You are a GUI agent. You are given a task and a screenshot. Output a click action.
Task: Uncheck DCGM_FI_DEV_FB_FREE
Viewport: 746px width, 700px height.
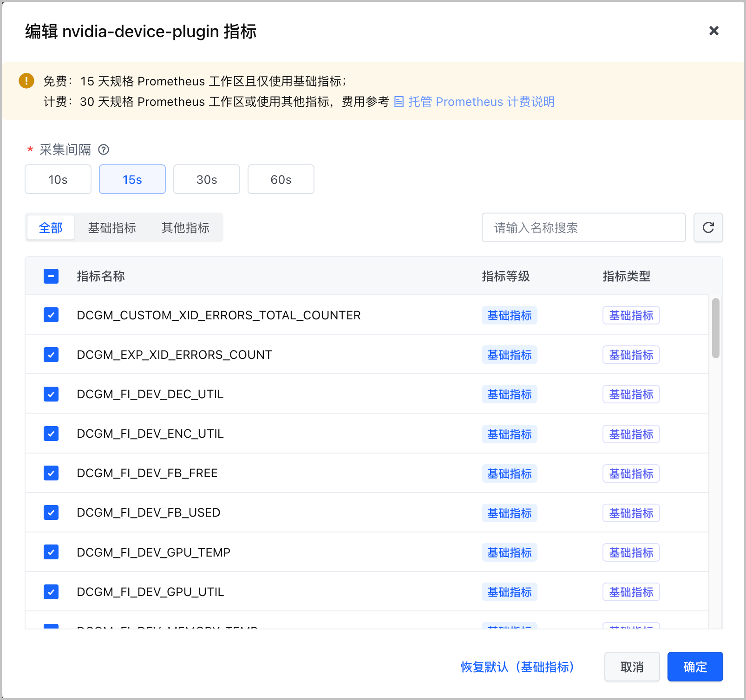click(x=51, y=473)
